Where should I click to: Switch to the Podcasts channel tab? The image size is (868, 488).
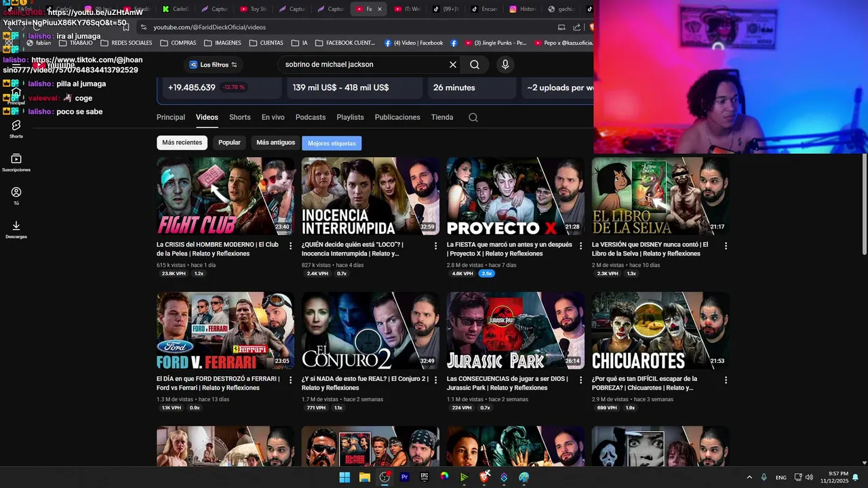click(311, 117)
